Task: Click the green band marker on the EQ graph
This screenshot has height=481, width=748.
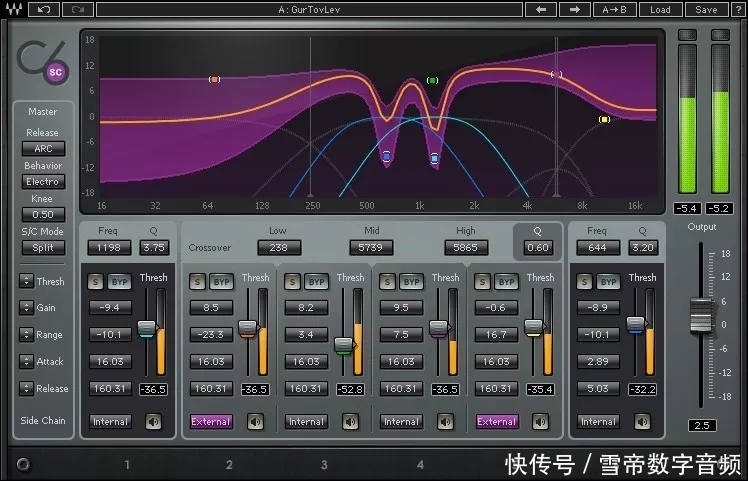Action: 432,80
